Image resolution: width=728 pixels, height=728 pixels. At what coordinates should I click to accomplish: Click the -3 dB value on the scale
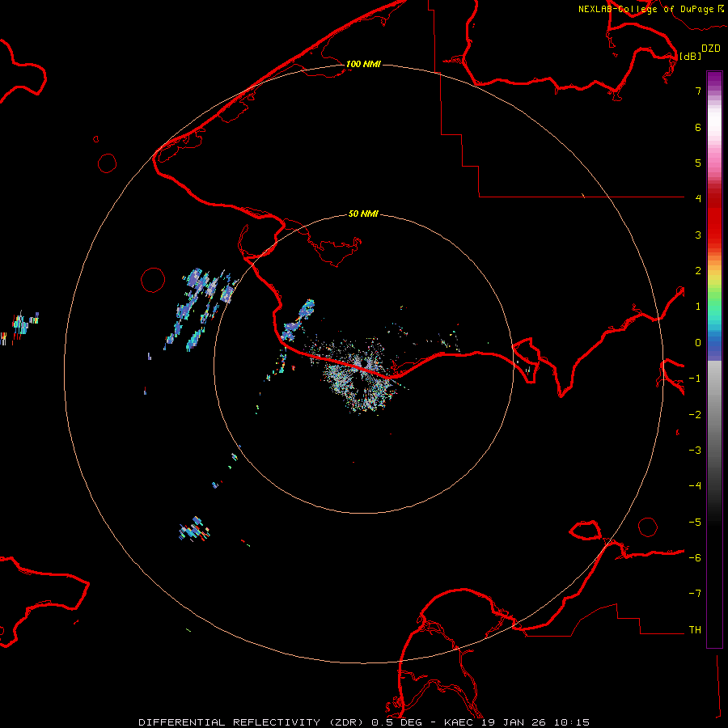point(695,451)
